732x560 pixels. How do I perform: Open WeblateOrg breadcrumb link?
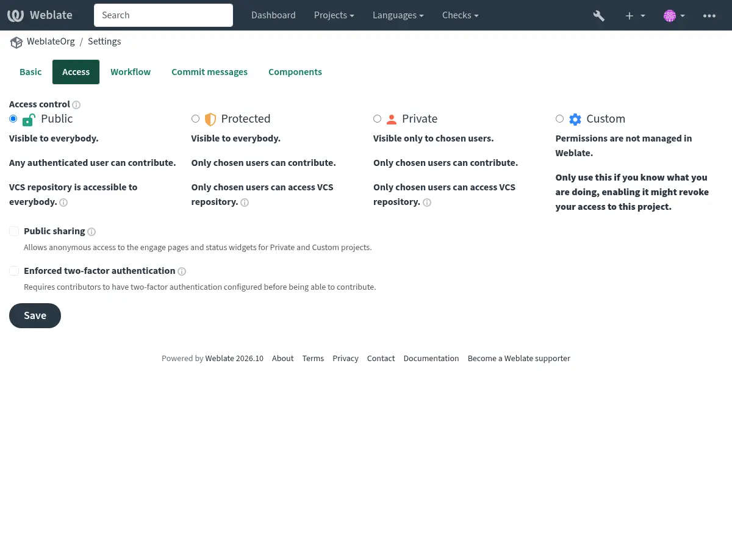tap(51, 41)
